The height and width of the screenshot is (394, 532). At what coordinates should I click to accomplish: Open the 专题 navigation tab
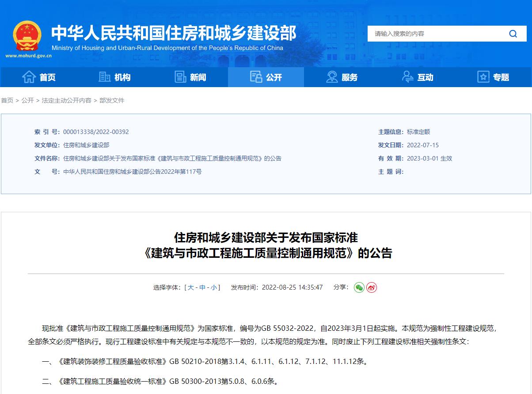(494, 77)
